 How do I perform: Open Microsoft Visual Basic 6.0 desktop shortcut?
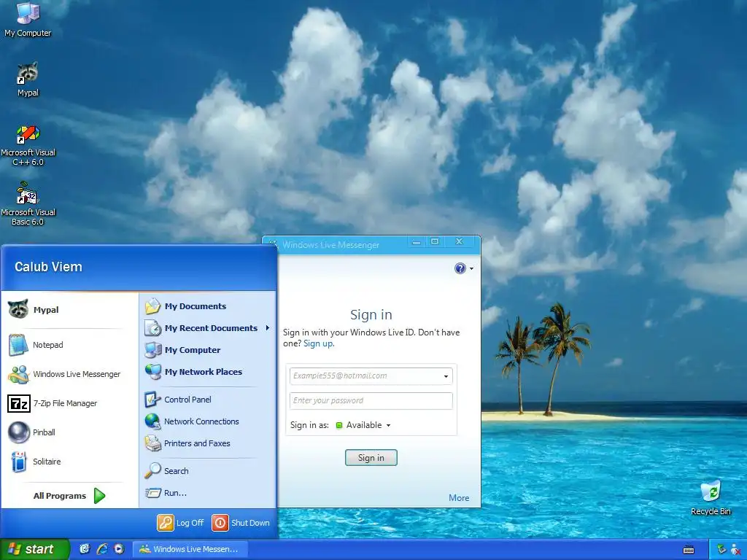tap(28, 204)
